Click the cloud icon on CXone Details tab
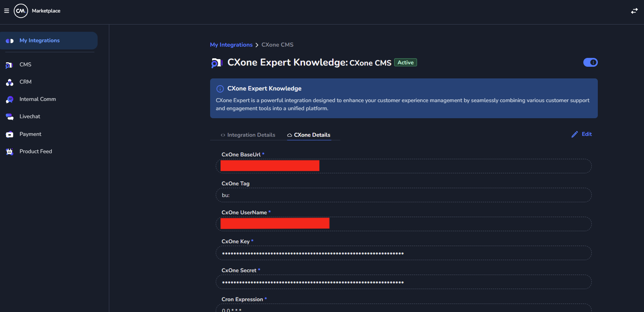 [289, 135]
